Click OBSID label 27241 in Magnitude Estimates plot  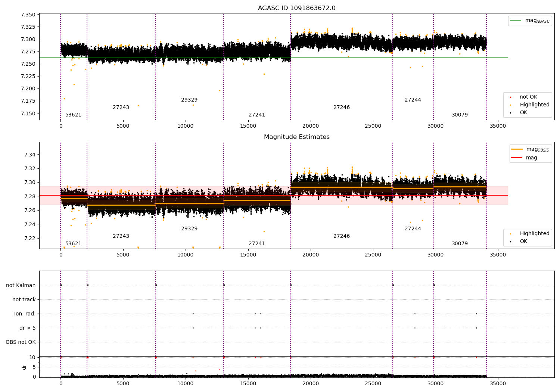pos(257,243)
